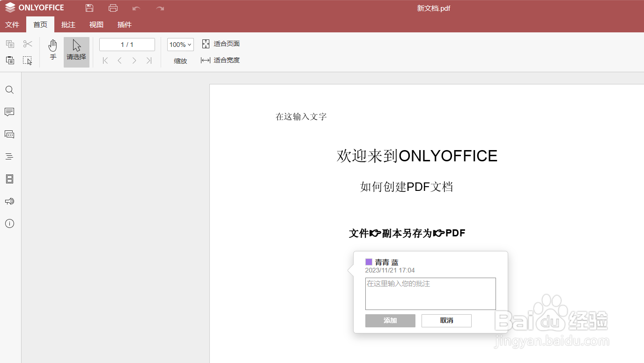The width and height of the screenshot is (644, 363).
Task: Click the Cut scissors icon
Action: (x=28, y=44)
